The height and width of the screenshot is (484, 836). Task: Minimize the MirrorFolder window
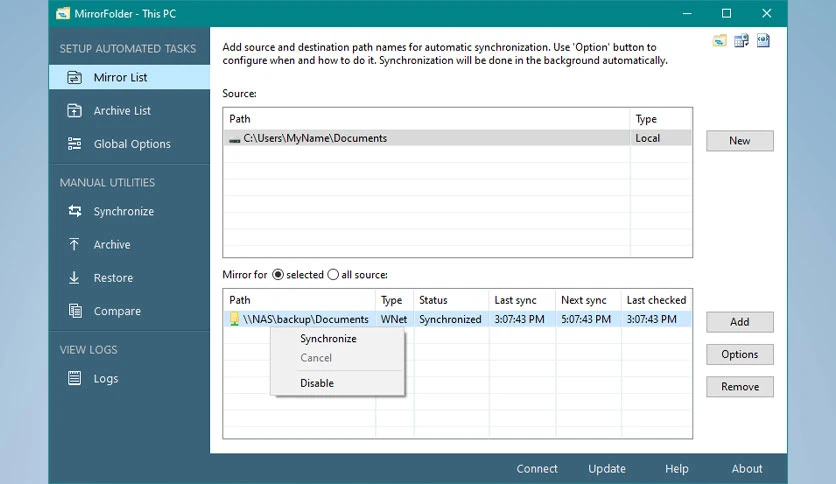687,13
